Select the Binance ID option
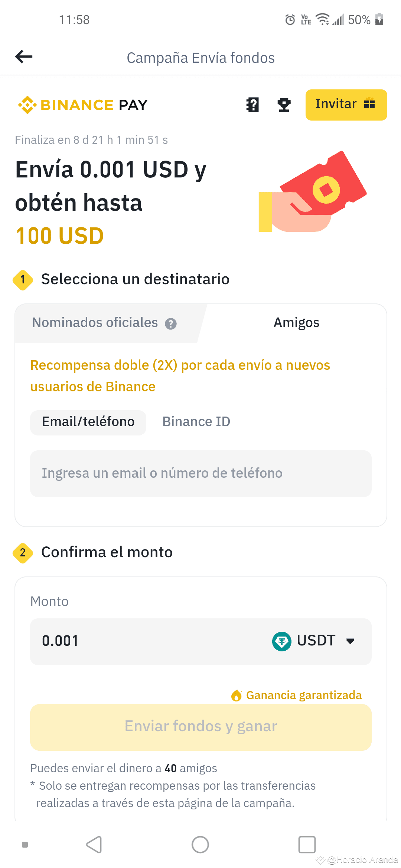This screenshot has width=401, height=868. tap(196, 422)
